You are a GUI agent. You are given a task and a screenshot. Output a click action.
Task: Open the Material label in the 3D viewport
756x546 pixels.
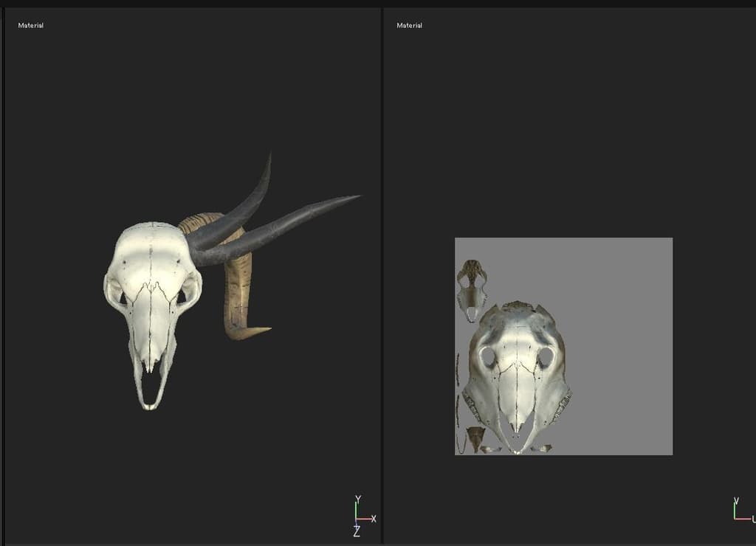click(31, 26)
